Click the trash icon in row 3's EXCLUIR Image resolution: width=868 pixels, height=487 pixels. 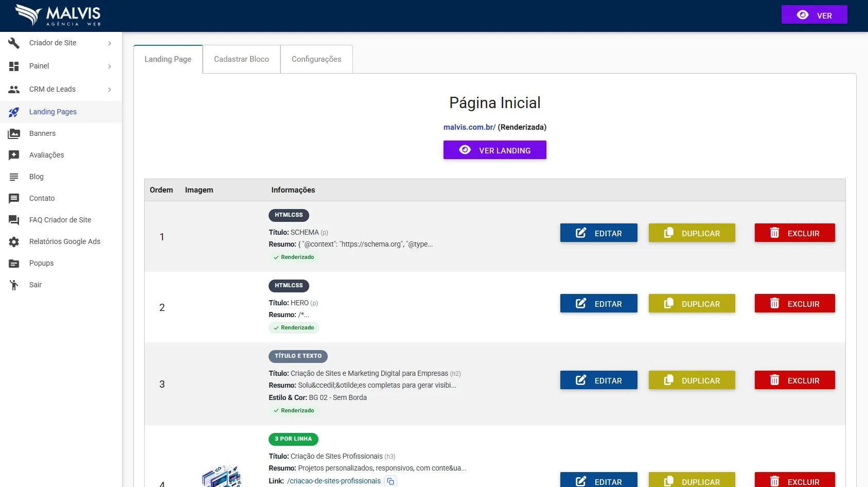(774, 380)
